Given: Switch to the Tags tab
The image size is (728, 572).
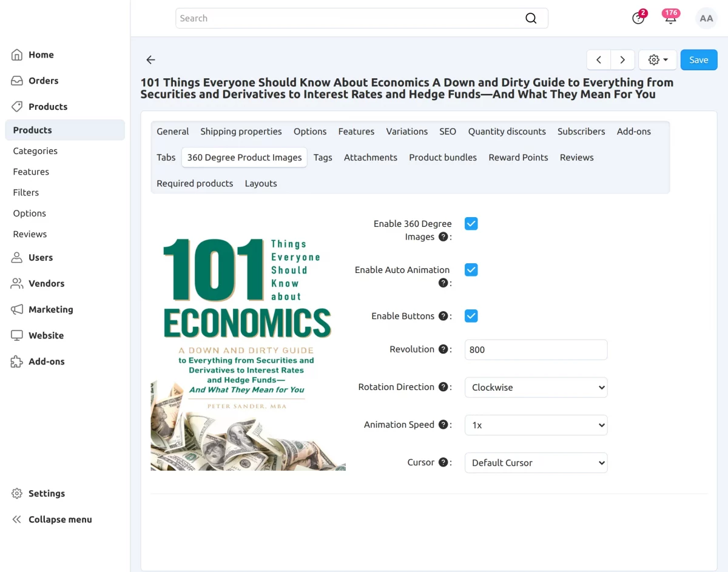Looking at the screenshot, I should (323, 158).
